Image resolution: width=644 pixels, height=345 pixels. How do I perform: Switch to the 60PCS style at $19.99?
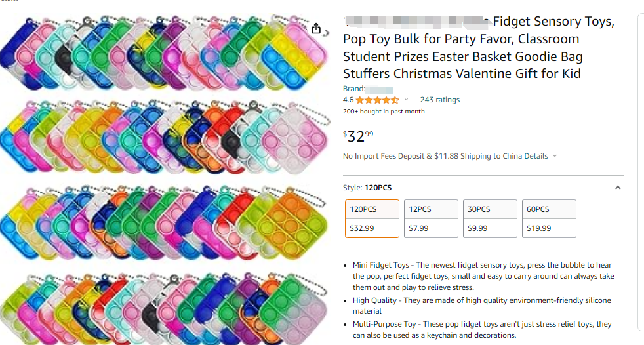tap(549, 218)
